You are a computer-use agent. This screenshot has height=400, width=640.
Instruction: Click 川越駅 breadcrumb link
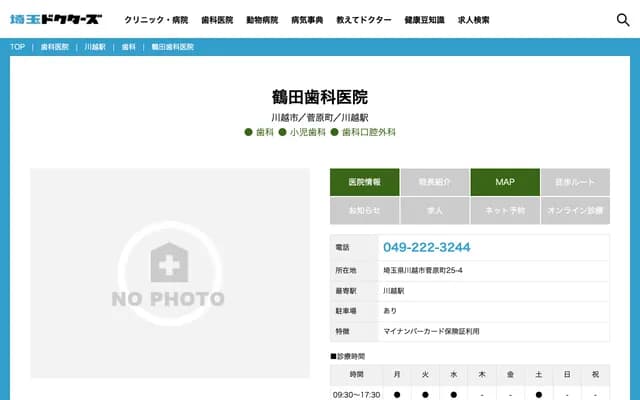click(95, 47)
